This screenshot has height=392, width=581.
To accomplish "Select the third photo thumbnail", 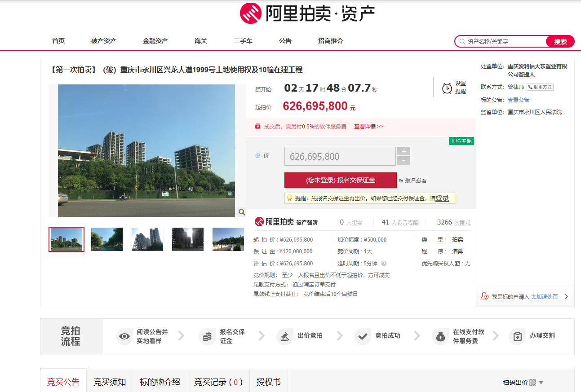I will click(147, 239).
